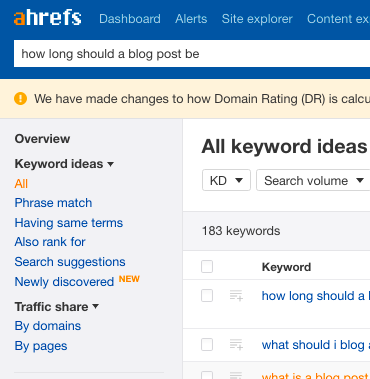Open the KD filter dropdown
The width and height of the screenshot is (370, 379).
pos(226,180)
